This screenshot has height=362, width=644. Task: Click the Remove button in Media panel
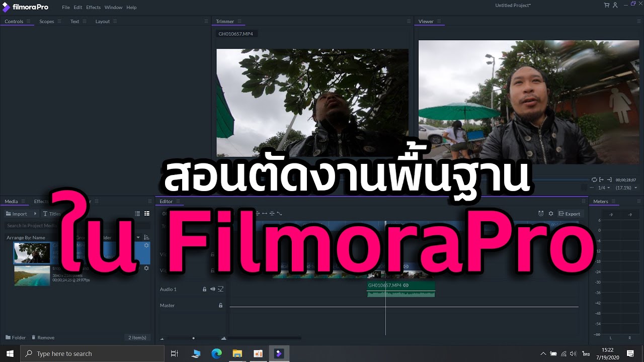coord(43,337)
